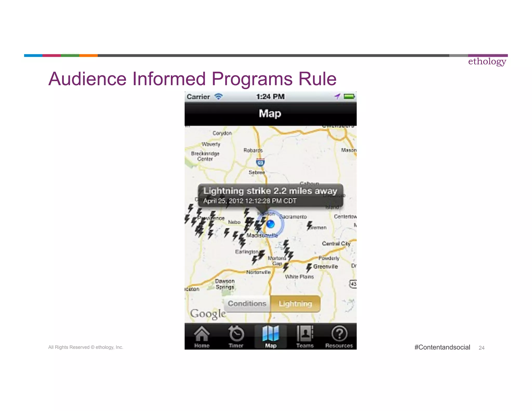
Task: Tap the location services arrow icon
Action: pos(337,97)
